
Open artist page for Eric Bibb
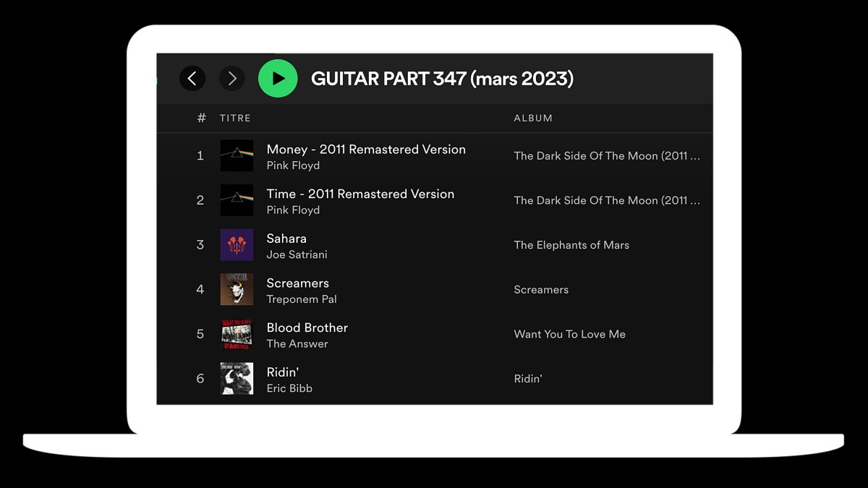click(x=289, y=388)
